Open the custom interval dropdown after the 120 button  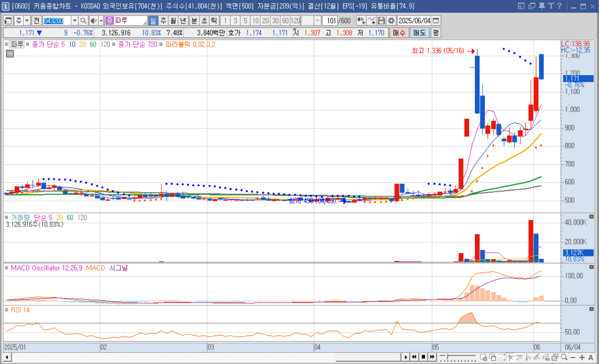pos(317,21)
